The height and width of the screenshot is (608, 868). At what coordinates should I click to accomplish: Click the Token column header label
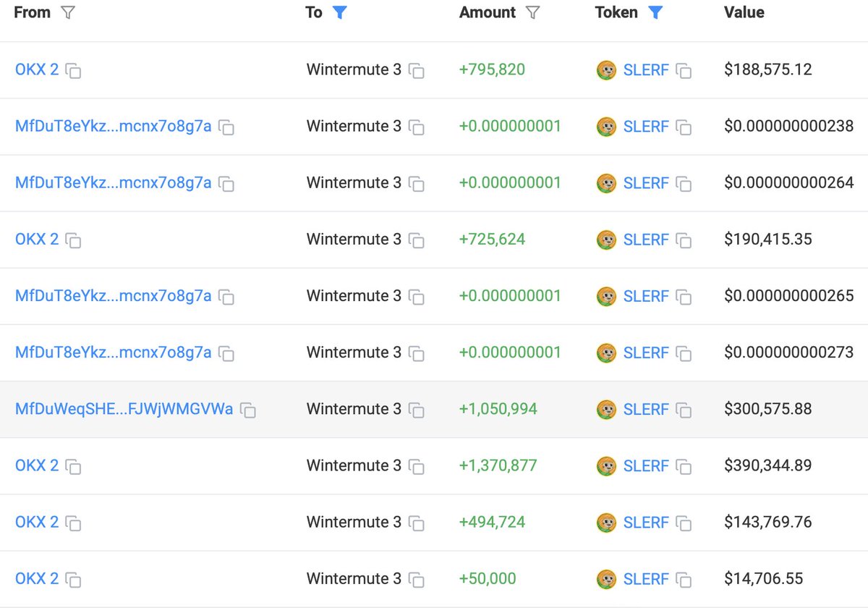pos(616,12)
